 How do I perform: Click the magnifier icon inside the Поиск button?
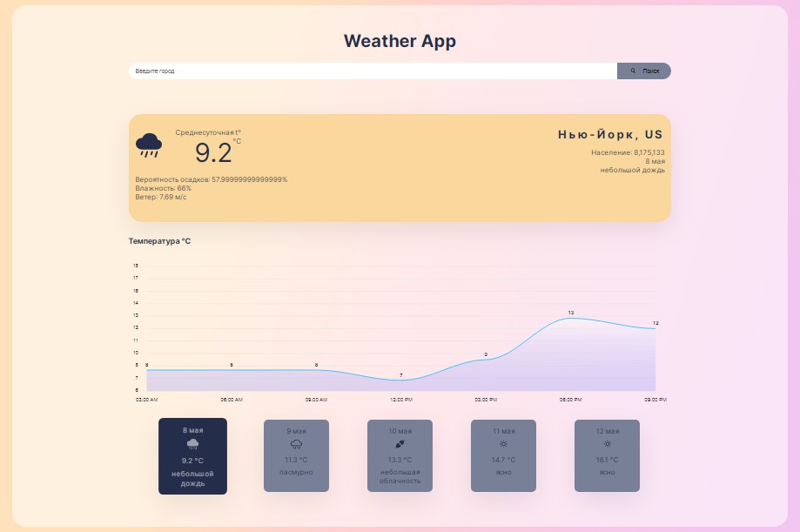pos(633,71)
